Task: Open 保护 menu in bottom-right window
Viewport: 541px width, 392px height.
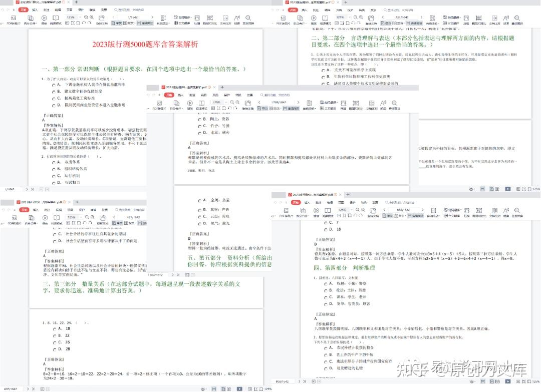Action: click(353, 203)
